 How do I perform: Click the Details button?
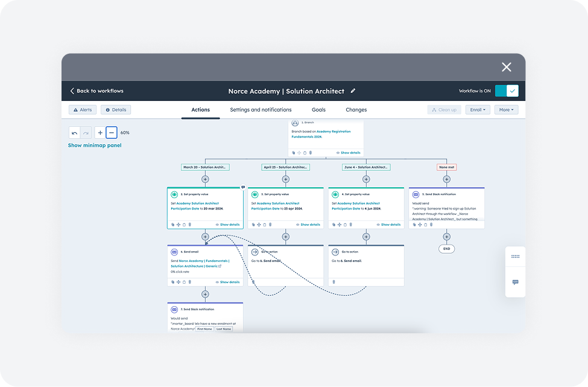tap(116, 110)
